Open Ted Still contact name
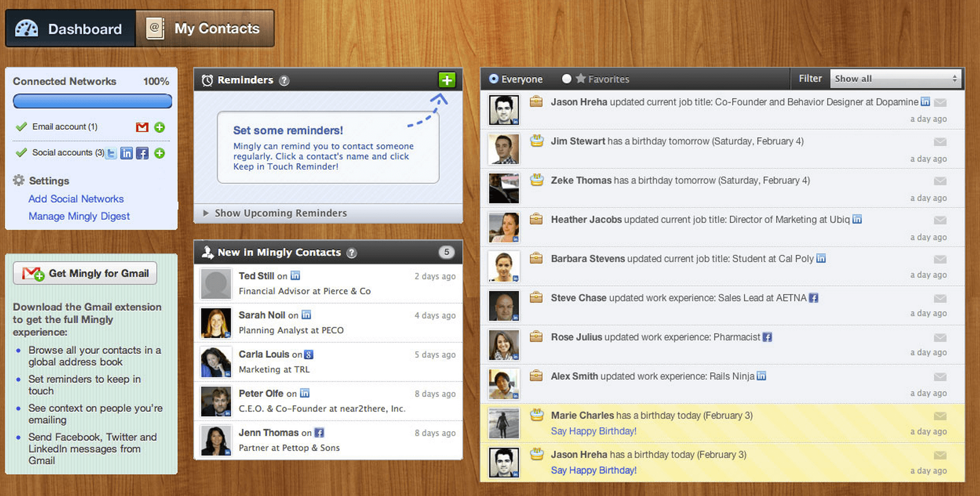The width and height of the screenshot is (980, 496). 256,276
